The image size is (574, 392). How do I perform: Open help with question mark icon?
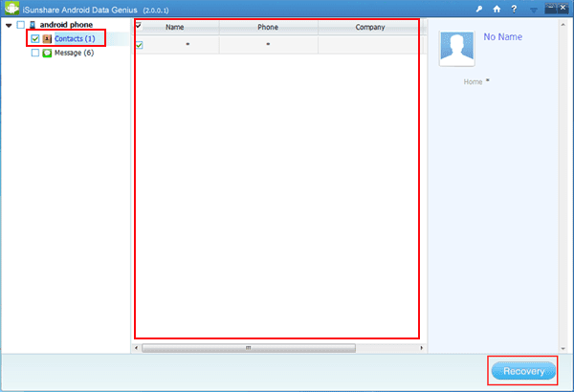pyautogui.click(x=514, y=10)
